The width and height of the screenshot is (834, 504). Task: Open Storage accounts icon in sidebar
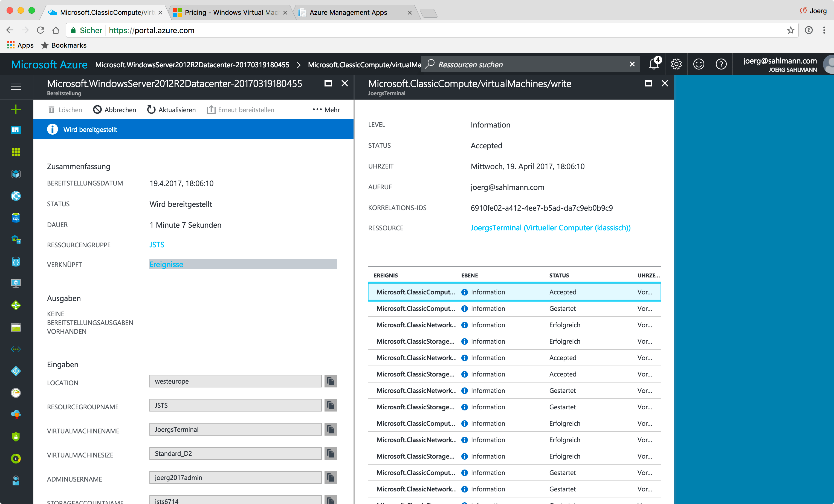coord(16,327)
